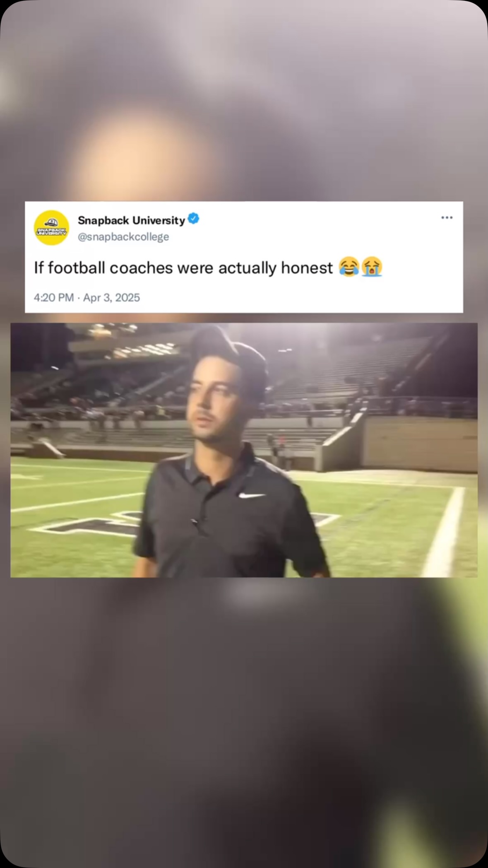Click the Apr 3, 2025 date
The height and width of the screenshot is (868, 488).
pyautogui.click(x=111, y=297)
